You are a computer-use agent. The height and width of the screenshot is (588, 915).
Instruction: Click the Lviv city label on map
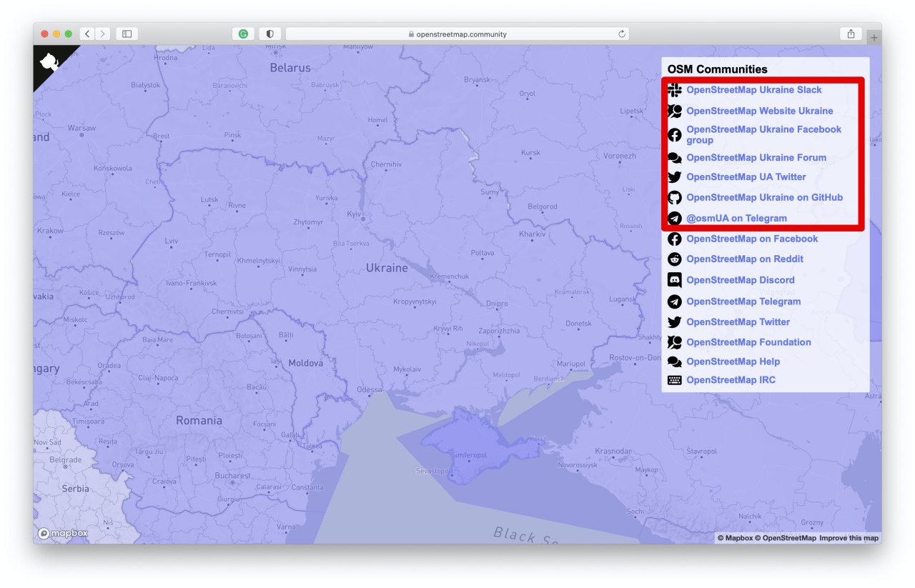[172, 241]
